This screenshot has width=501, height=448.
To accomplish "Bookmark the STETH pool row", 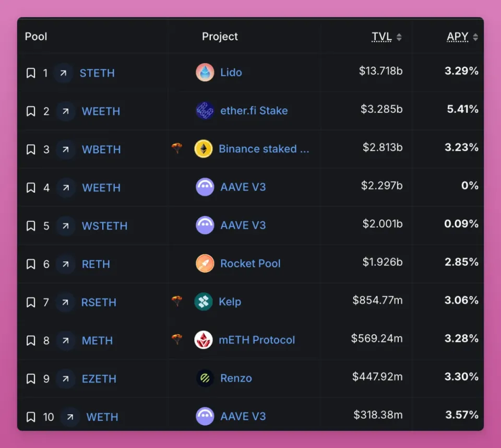I will tap(31, 73).
